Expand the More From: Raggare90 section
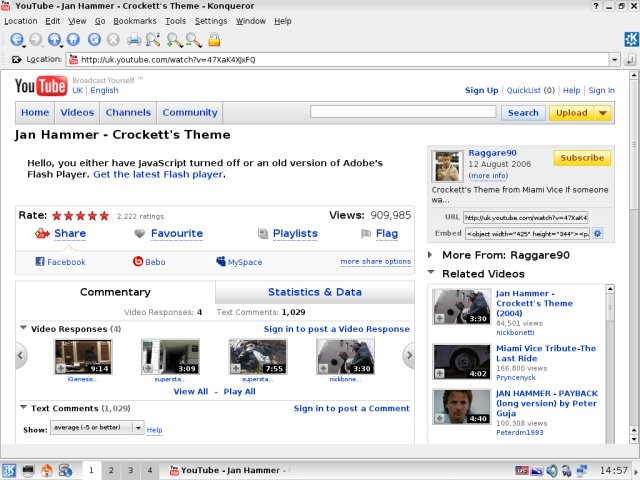The height and width of the screenshot is (480, 640). coord(431,255)
